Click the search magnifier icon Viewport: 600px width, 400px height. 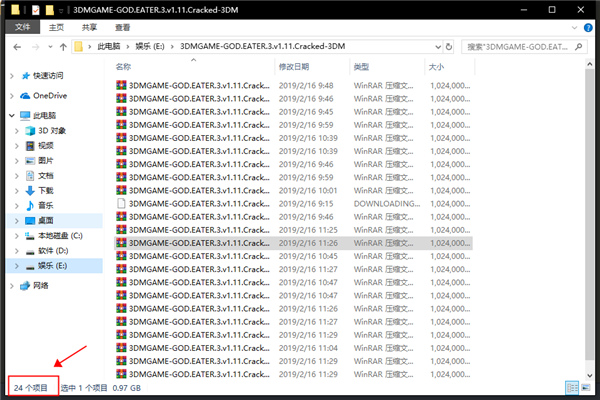point(579,47)
